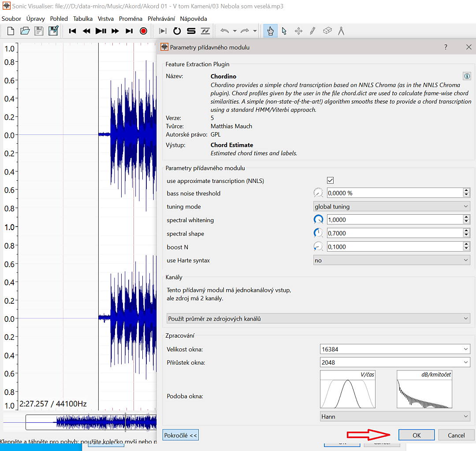This screenshot has width=476, height=451.
Task: Select the arrow Select tool
Action: pos(284,31)
